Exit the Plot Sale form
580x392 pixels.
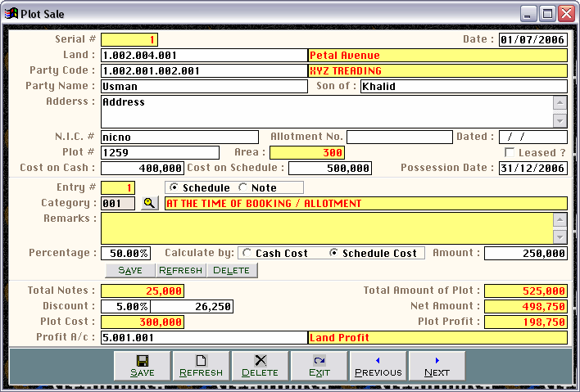point(319,366)
